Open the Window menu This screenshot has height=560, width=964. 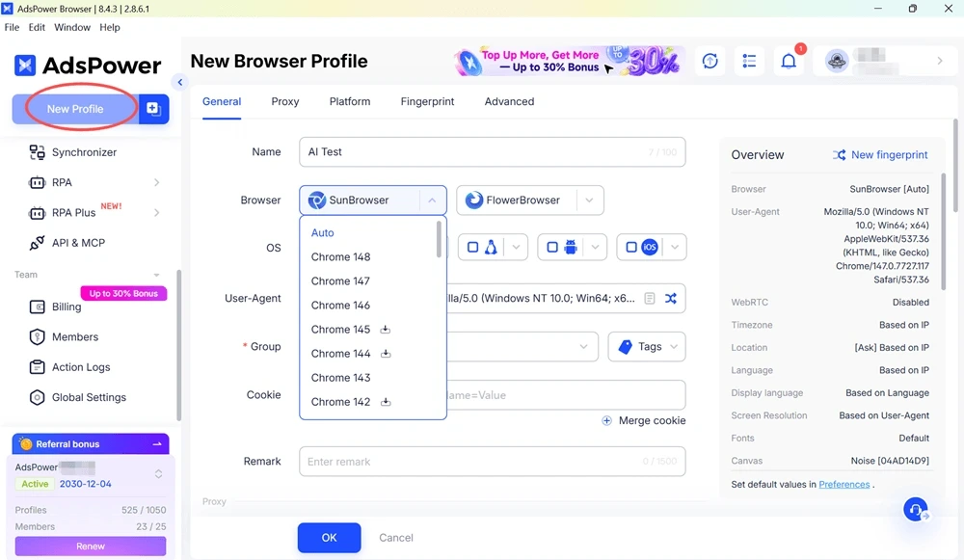pos(72,27)
